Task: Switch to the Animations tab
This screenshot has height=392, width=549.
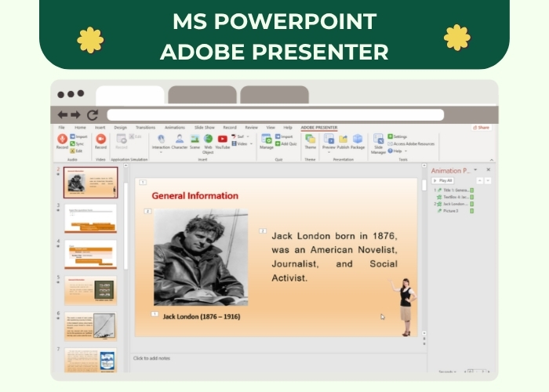Action: pyautogui.click(x=175, y=127)
